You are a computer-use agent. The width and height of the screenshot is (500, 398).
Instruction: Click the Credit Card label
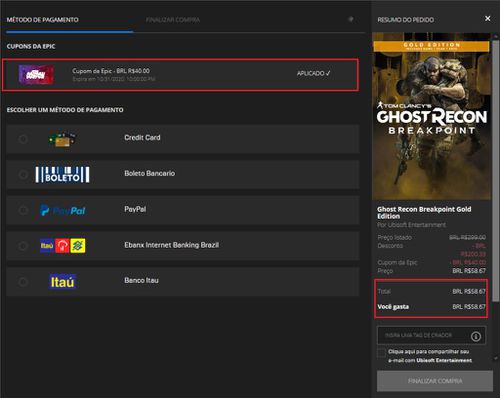(142, 138)
